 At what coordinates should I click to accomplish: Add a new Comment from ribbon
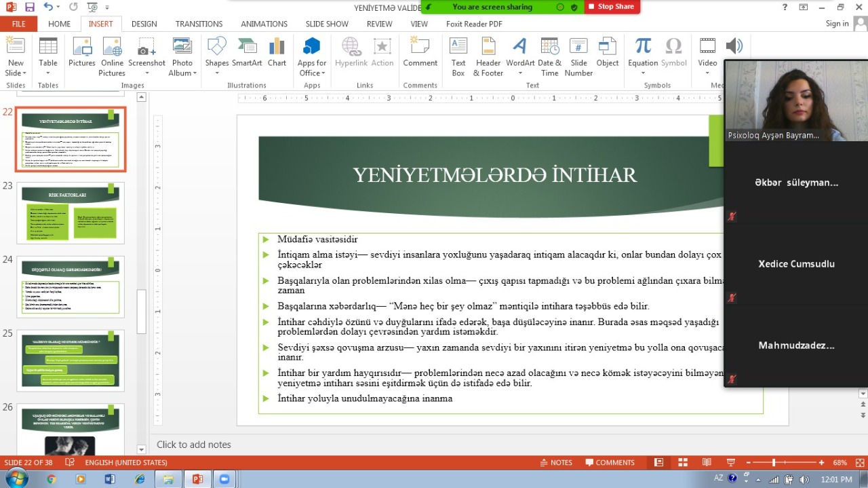point(420,53)
